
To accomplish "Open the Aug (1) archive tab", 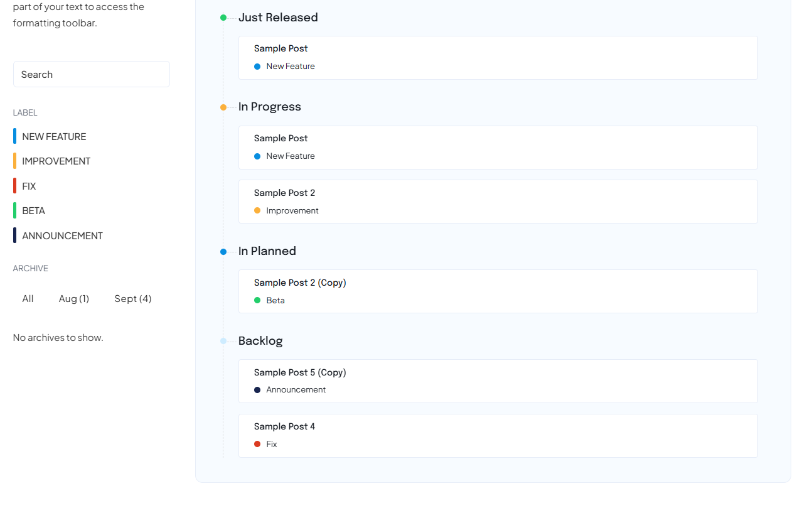I will pyautogui.click(x=74, y=299).
